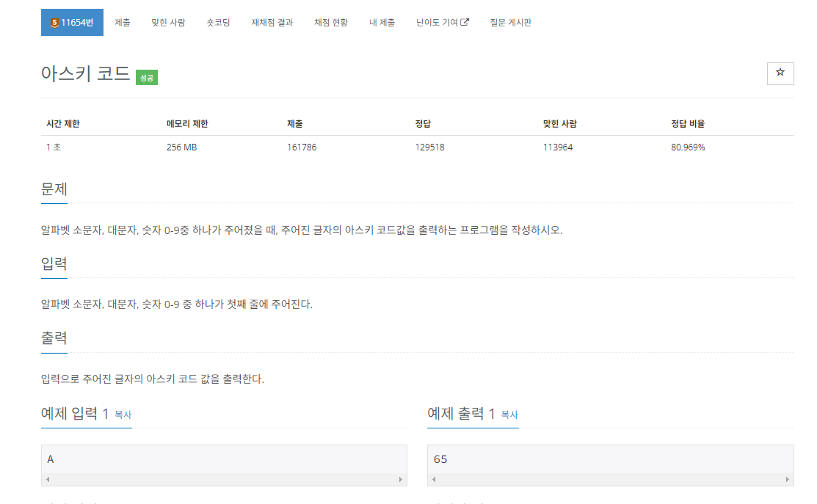Click the 출력 section heading

pos(54,338)
